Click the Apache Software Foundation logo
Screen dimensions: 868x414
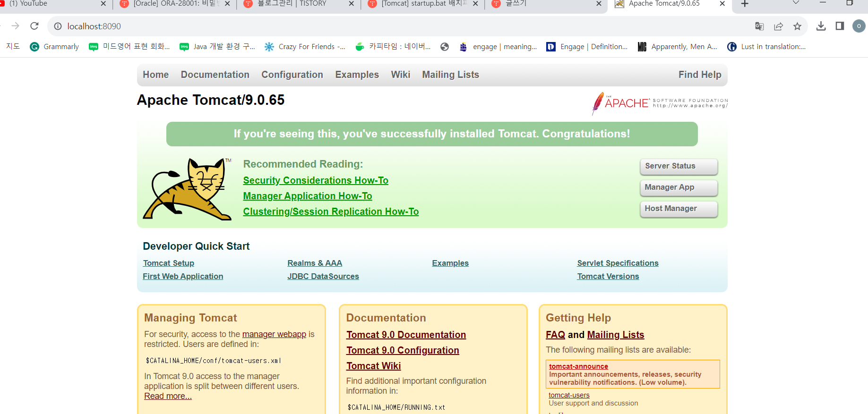[660, 103]
